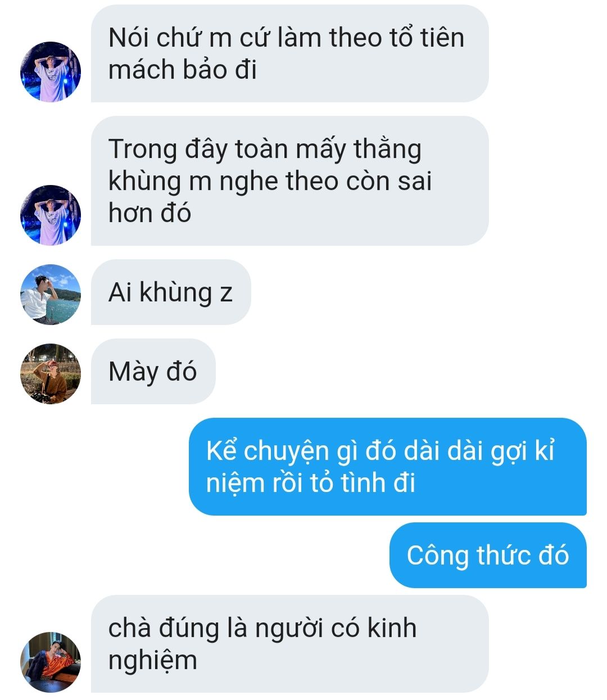
Task: Tap the word 'nghiệm' in last message
Action: coord(152,661)
